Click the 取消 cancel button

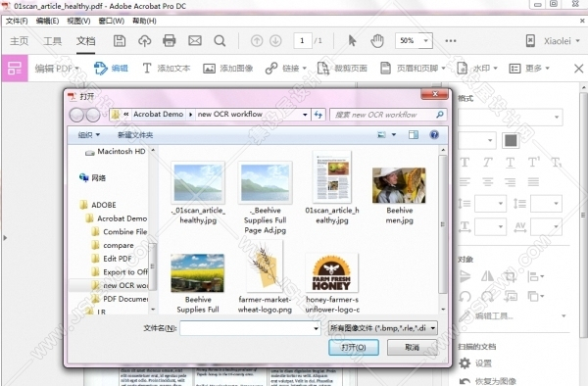pos(413,348)
